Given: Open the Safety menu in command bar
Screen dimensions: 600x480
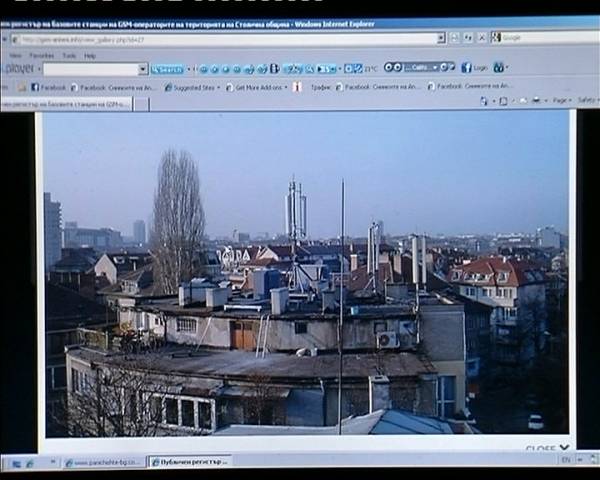Looking at the screenshot, I should (587, 101).
